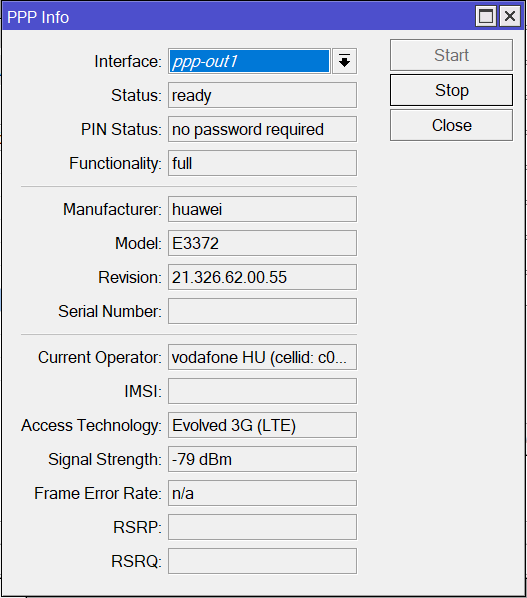Open the Interface dropdown arrow
527x598 pixels.
coord(344,61)
